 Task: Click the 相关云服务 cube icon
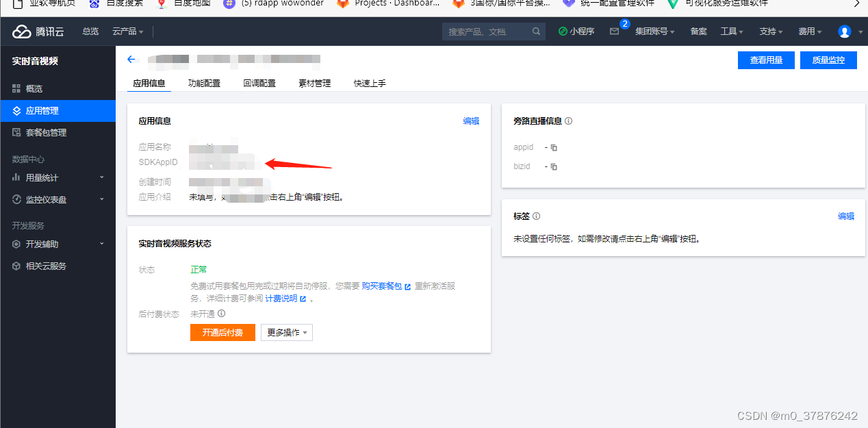[16, 266]
